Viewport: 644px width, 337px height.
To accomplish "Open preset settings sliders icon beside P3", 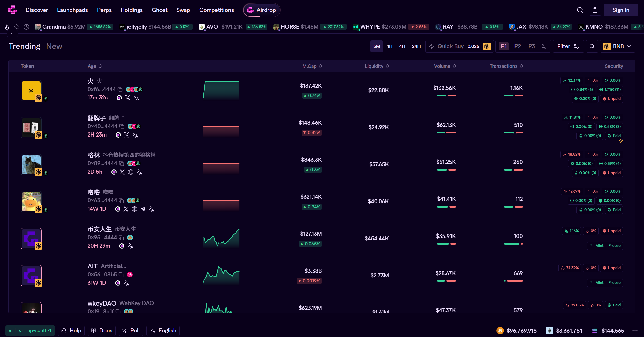I will (544, 46).
